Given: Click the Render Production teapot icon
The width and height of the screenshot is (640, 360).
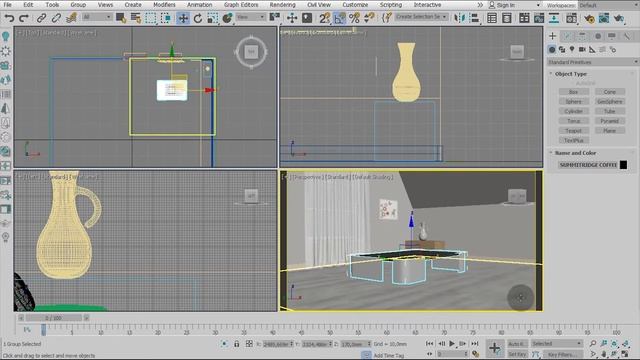Looking at the screenshot, I should pyautogui.click(x=619, y=18).
